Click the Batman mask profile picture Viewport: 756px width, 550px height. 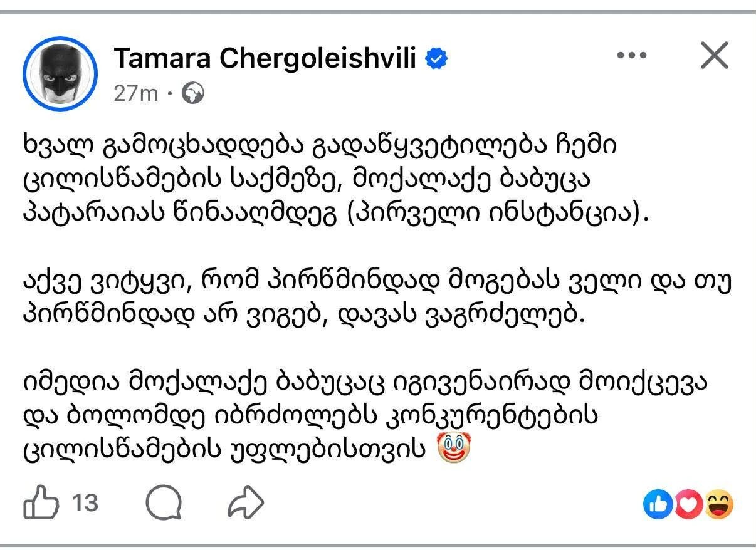60,74
